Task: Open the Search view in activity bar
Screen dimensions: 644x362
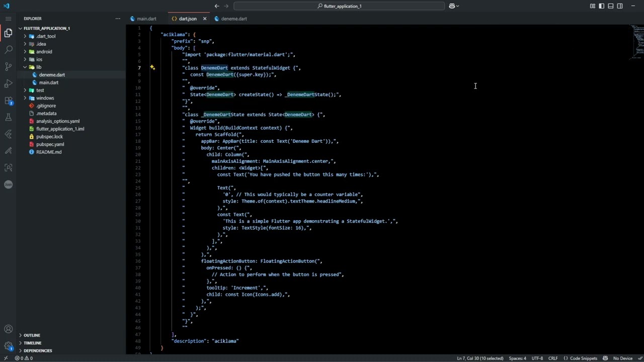Action: pos(8,50)
